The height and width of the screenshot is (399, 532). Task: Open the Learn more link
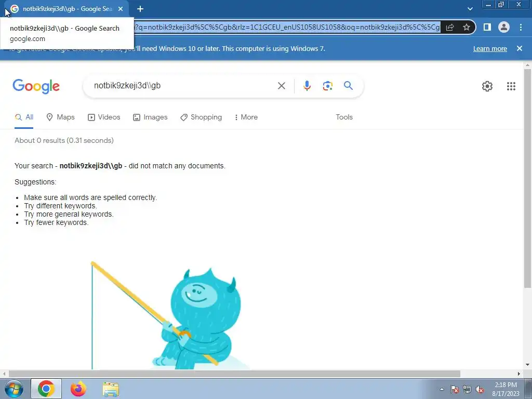pos(490,48)
